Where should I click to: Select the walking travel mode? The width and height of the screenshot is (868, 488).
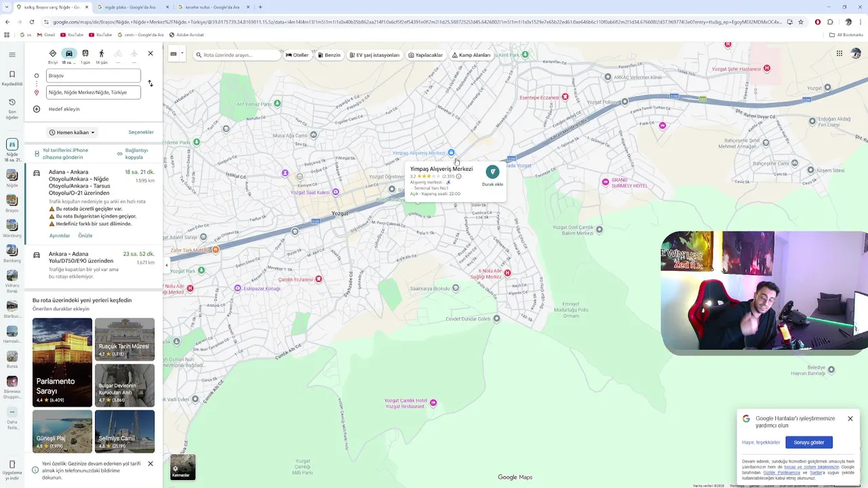point(102,54)
